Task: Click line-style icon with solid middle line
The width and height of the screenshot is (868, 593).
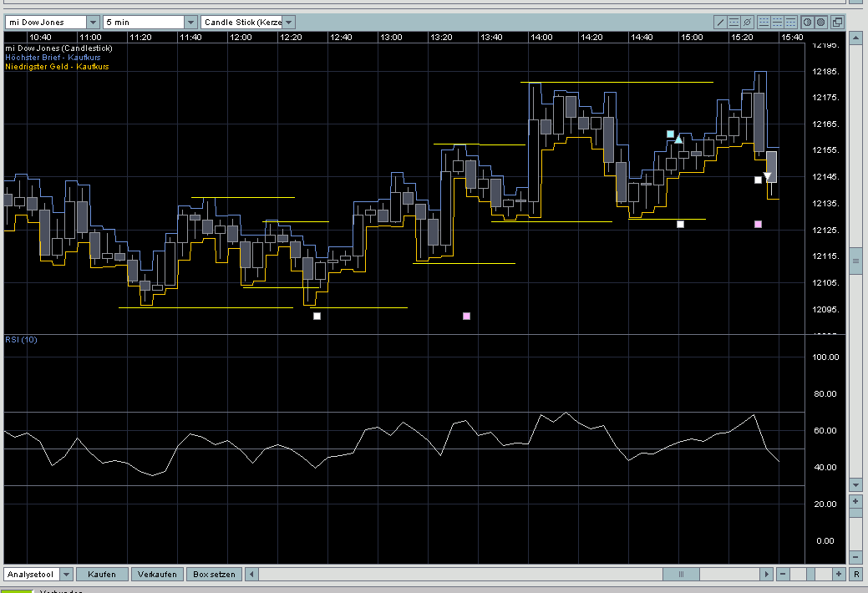Action: click(x=776, y=22)
